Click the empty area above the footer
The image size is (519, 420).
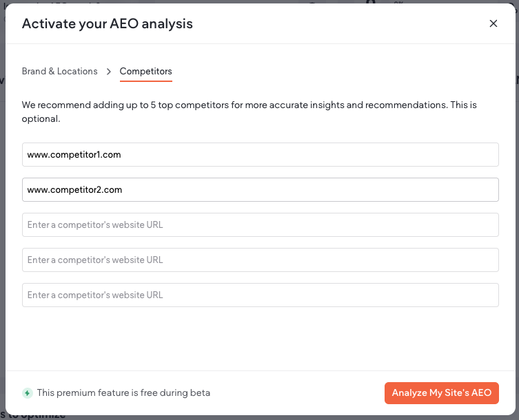point(260,339)
